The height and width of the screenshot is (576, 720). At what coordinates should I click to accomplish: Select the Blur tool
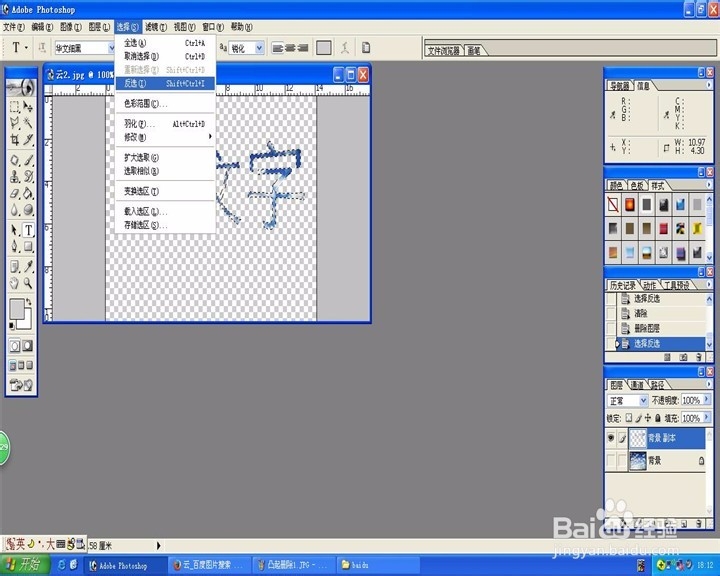coord(15,209)
